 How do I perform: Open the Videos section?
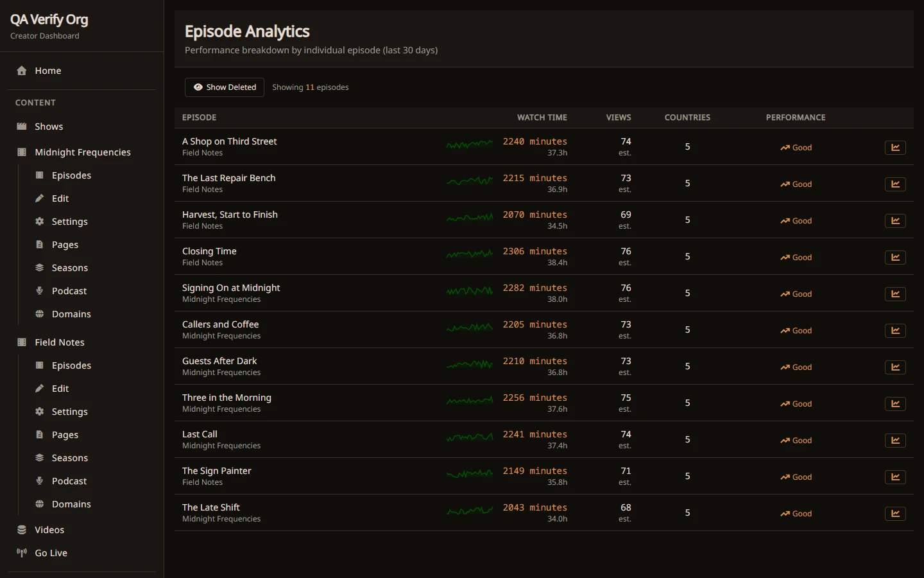pos(82,530)
